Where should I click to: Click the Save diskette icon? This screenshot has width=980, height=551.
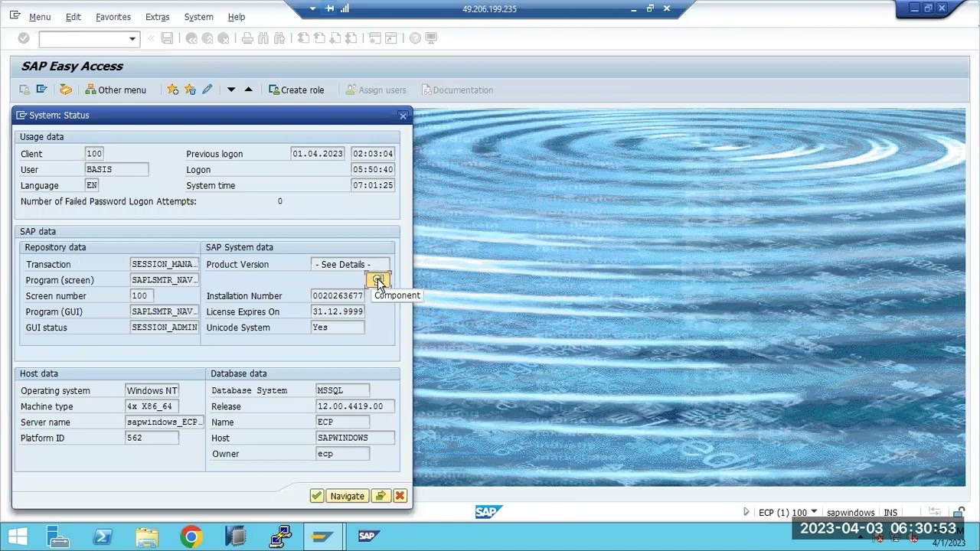coord(167,38)
